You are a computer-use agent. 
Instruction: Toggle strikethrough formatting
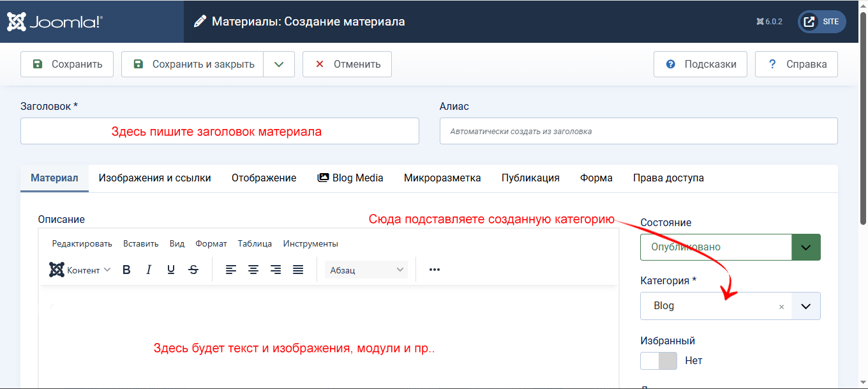[193, 270]
